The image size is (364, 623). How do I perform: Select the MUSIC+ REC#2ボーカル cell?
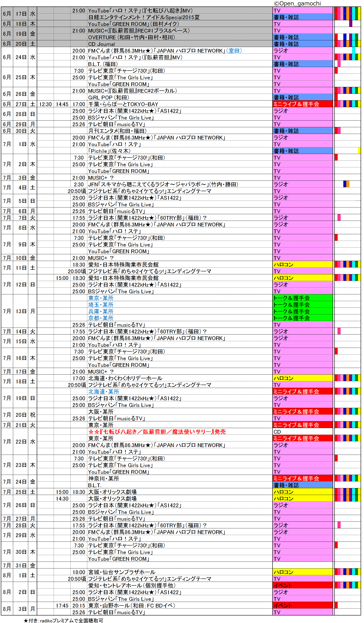click(180, 91)
